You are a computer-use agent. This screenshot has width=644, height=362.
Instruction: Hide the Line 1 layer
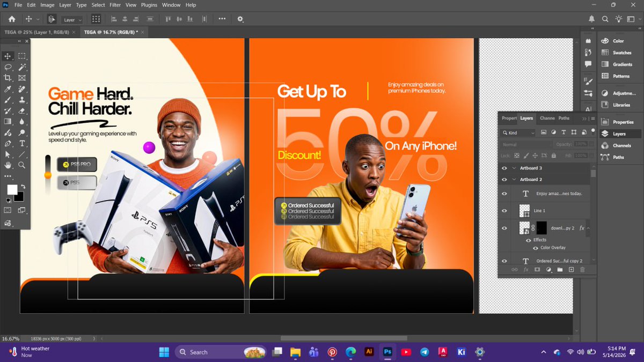(x=504, y=211)
